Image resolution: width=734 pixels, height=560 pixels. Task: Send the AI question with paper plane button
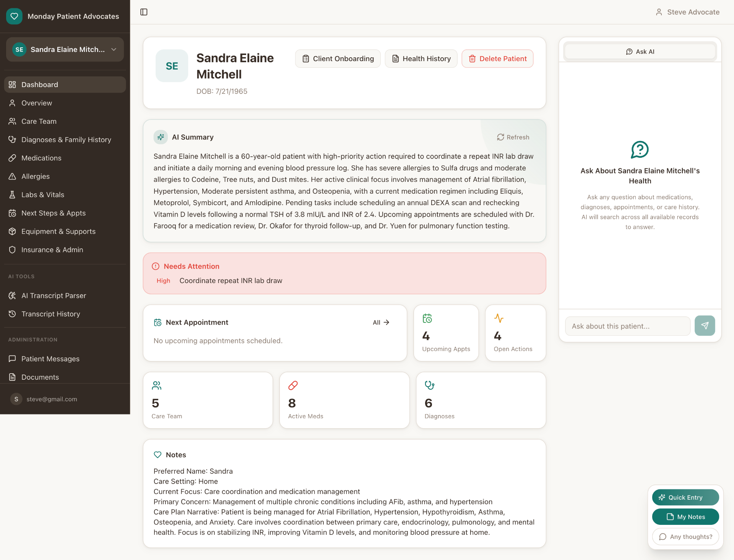tap(705, 325)
